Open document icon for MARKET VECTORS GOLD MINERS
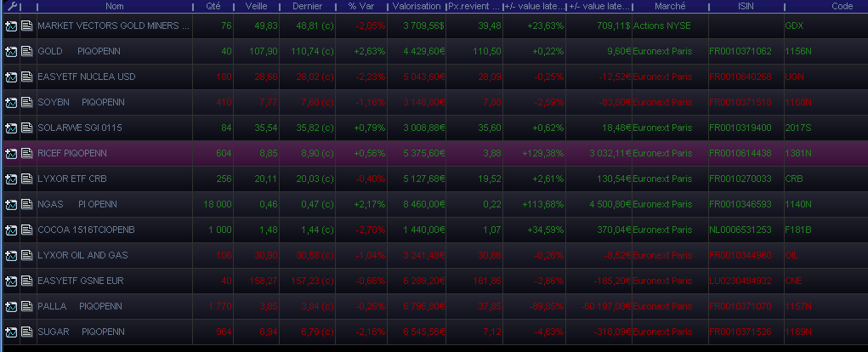Screen dimensions: 868x352 click(x=26, y=26)
